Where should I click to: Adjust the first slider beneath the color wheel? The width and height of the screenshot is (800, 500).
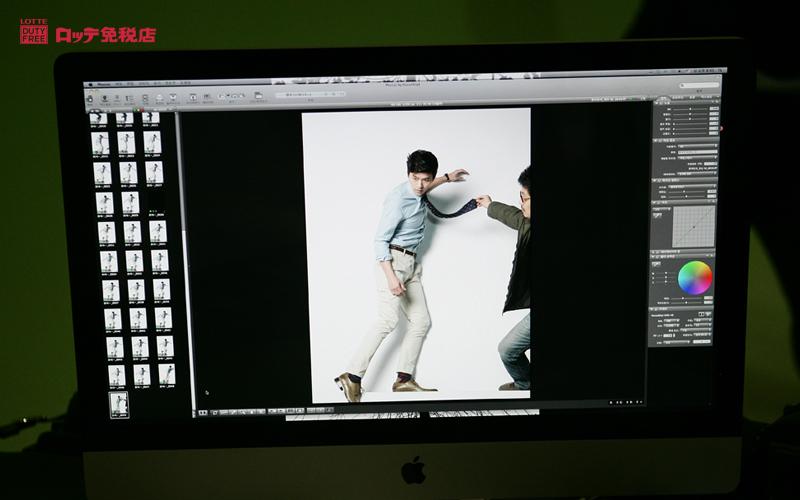click(687, 298)
